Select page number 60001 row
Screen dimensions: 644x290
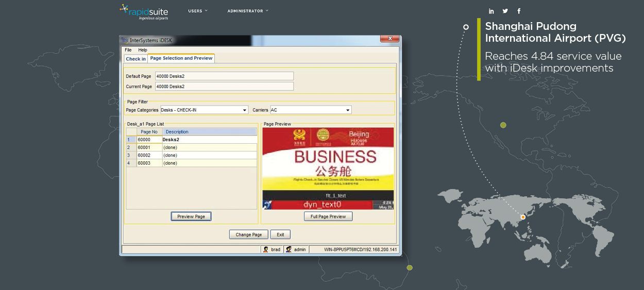[x=192, y=147]
